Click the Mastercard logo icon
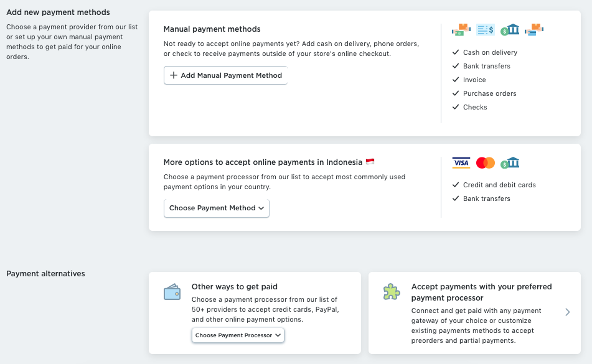592x364 pixels. click(x=485, y=163)
